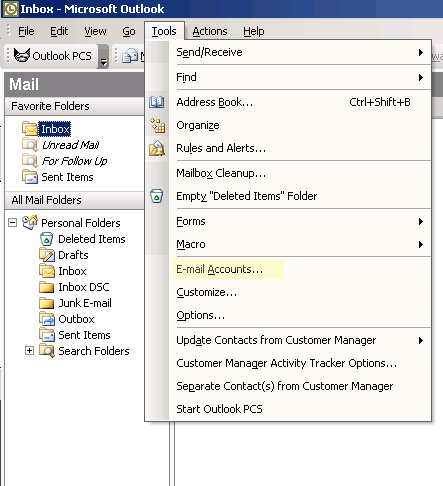Click the Search Folders magnifier icon

(x=47, y=351)
